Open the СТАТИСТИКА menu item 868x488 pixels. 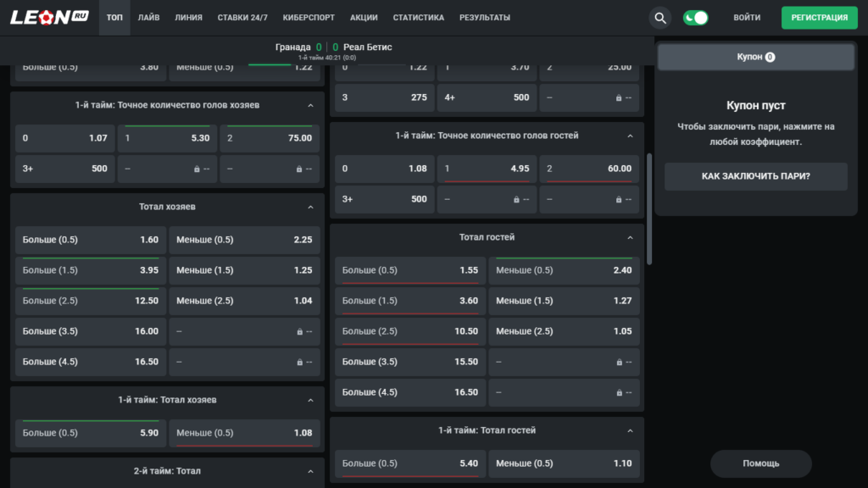tap(419, 18)
